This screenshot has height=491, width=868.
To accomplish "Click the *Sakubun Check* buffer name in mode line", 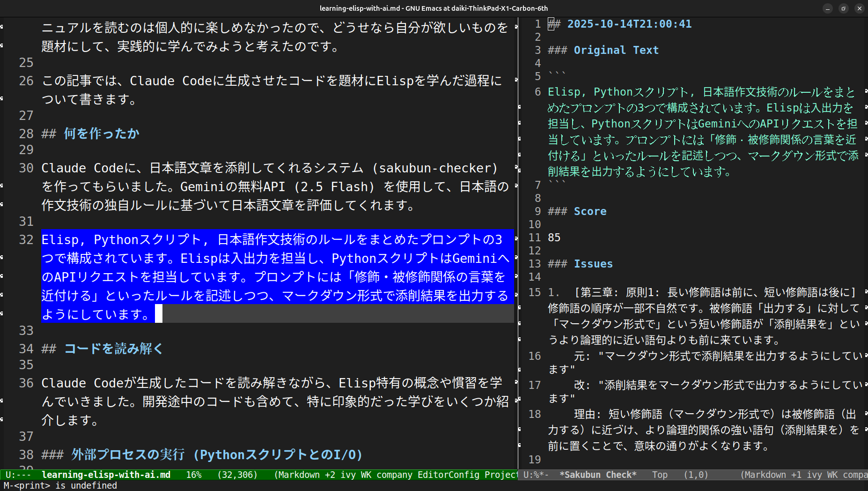I will [x=598, y=475].
